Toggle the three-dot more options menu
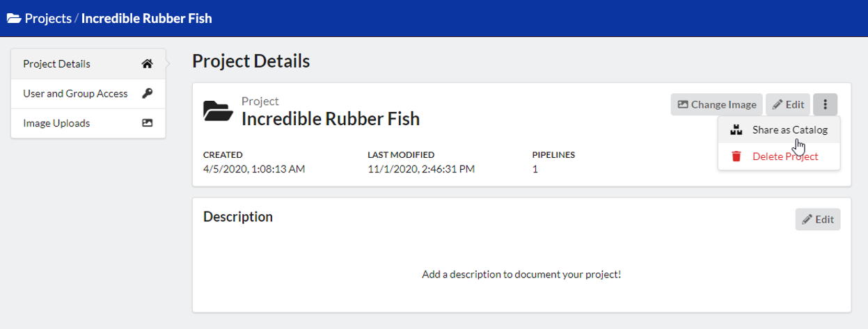Screen dimensions: 868x329 click(x=825, y=104)
